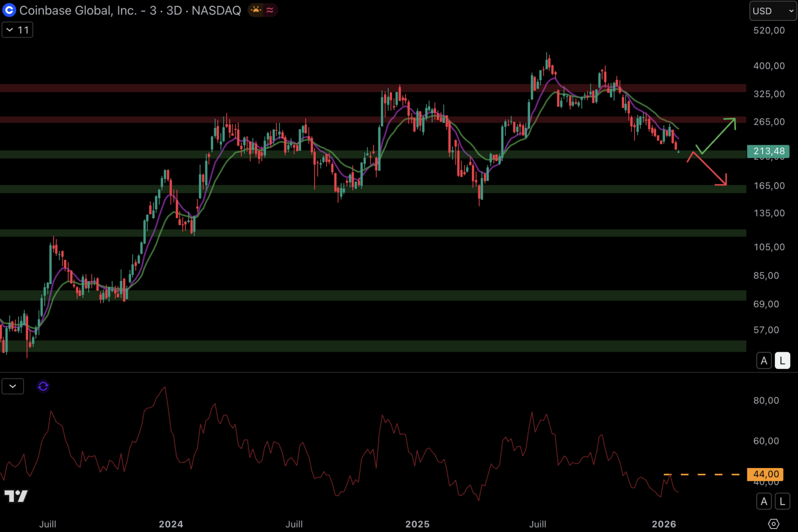Click the 213,48 current price label
Viewport: 798px width, 532px height.
(x=768, y=151)
